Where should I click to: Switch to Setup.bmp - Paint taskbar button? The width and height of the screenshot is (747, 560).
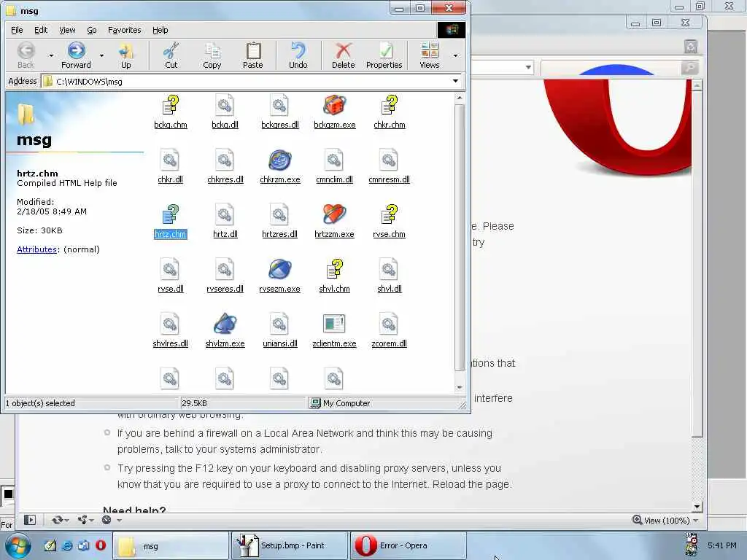(289, 545)
